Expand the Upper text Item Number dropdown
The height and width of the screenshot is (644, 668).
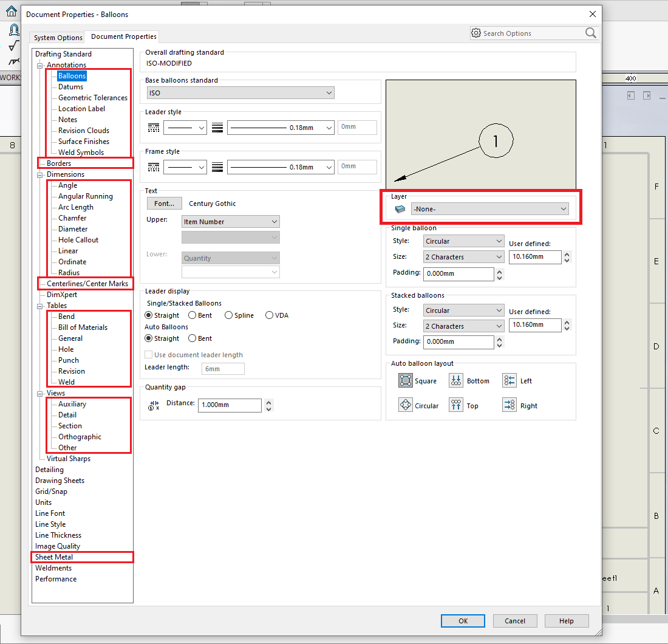tap(231, 222)
